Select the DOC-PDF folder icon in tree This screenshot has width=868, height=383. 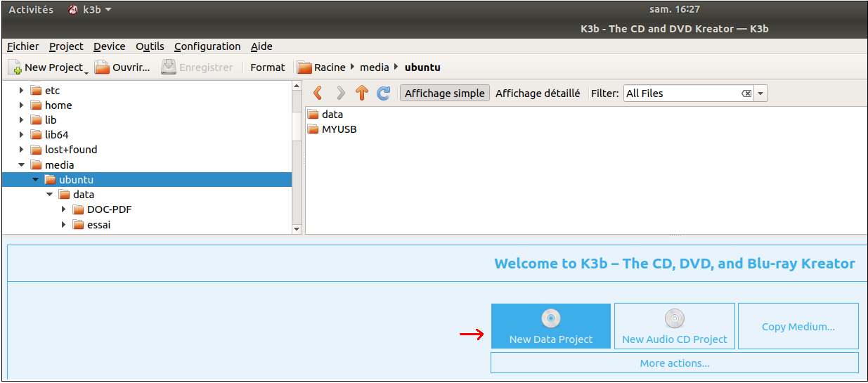(78, 209)
